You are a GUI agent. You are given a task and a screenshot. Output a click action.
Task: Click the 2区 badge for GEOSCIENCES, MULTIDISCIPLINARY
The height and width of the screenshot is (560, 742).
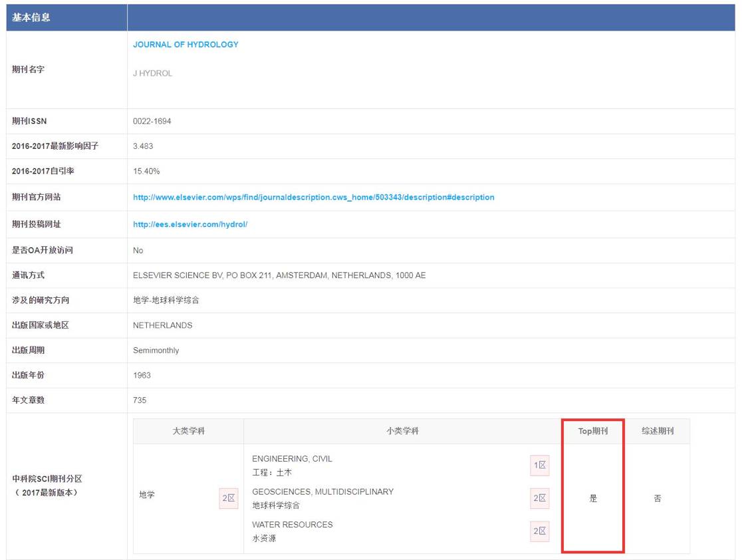[539, 498]
